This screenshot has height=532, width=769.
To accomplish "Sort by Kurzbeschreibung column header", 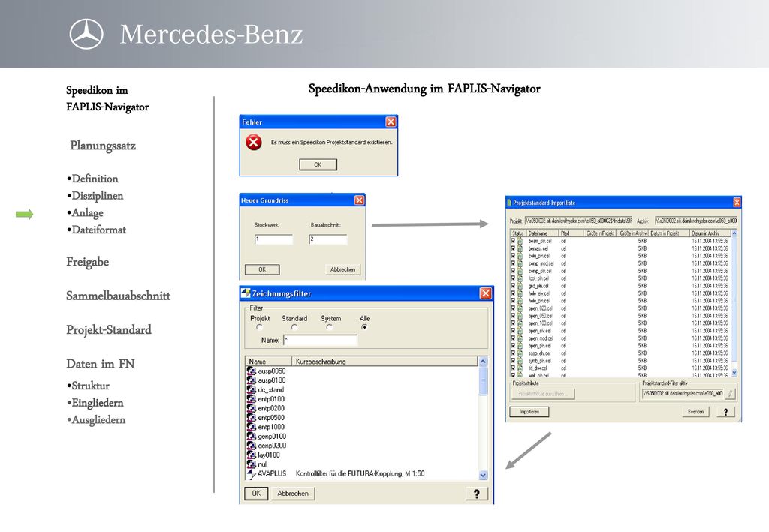I will coord(385,362).
